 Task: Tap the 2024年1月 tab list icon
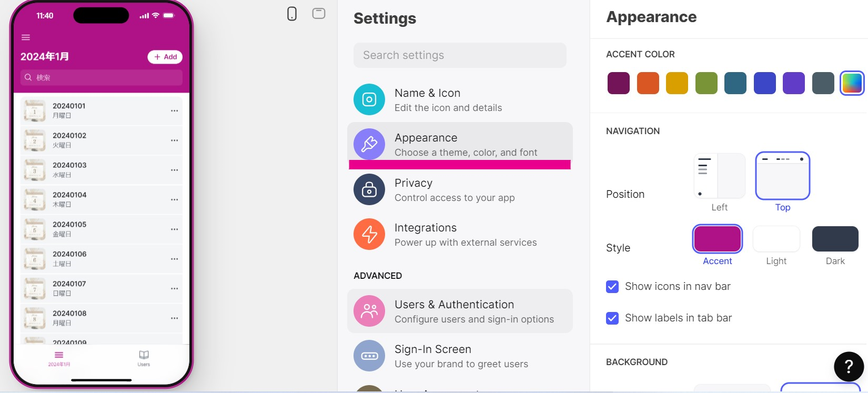pos(59,355)
